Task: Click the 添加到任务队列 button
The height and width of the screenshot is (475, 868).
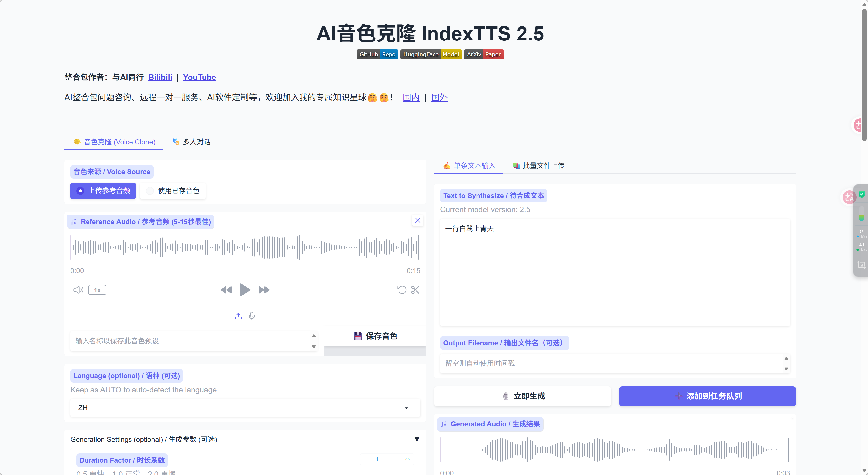Action: click(x=708, y=396)
